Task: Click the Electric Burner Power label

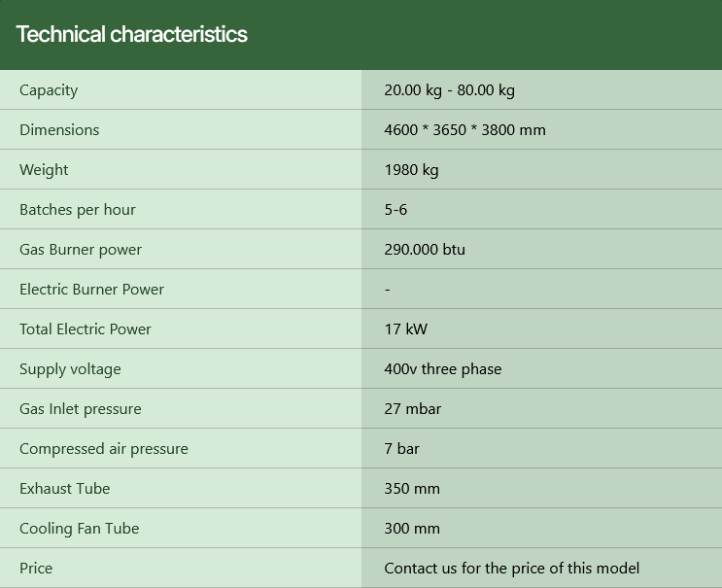Action: point(91,290)
